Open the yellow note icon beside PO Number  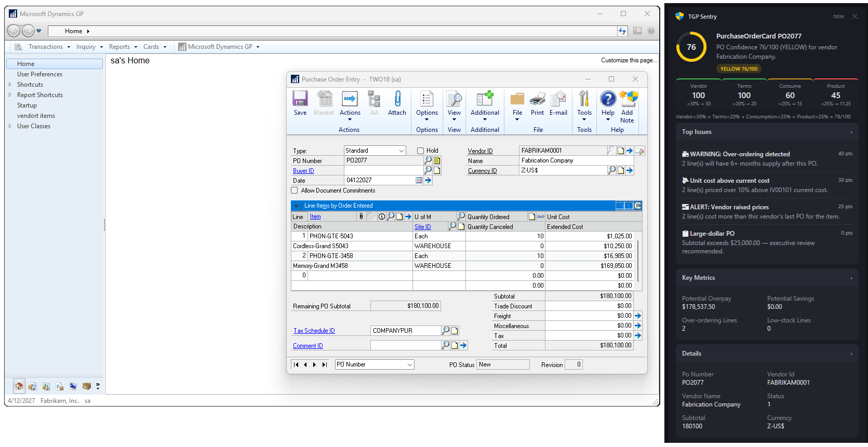[437, 160]
